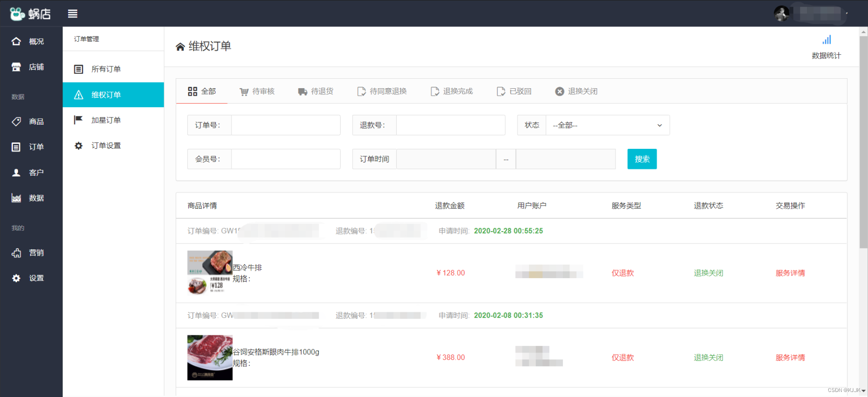Click the 订单管理 submenu heading
This screenshot has height=397, width=868.
point(87,39)
